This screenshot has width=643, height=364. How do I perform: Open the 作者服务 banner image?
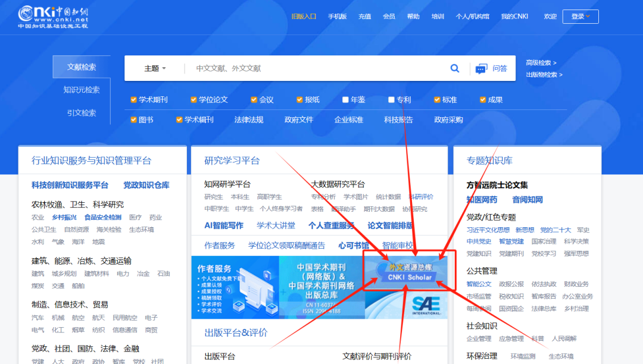pyautogui.click(x=235, y=287)
